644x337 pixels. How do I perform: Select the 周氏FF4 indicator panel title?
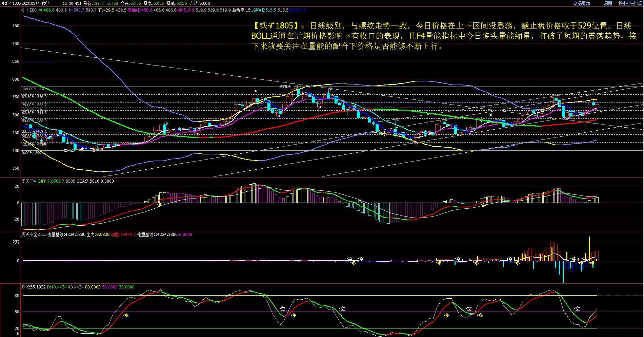pyautogui.click(x=29, y=181)
